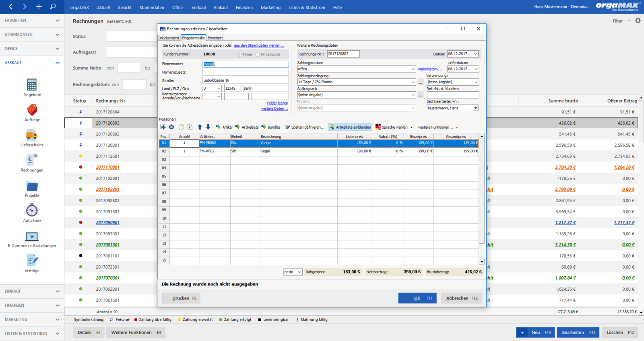Toggle Artikelliste einblenden
644x341 pixels.
[350, 127]
